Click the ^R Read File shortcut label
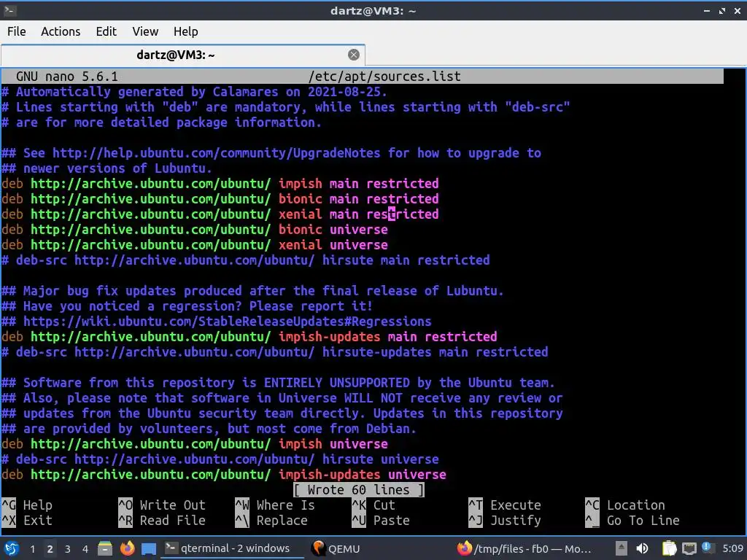Viewport: 747px width, 560px height. (162, 520)
